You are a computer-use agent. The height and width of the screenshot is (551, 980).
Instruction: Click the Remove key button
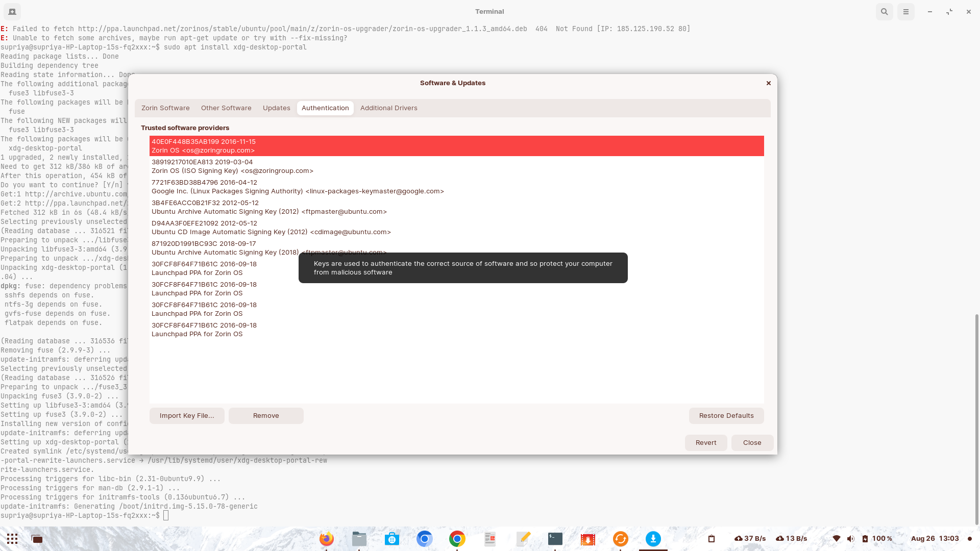tap(266, 416)
